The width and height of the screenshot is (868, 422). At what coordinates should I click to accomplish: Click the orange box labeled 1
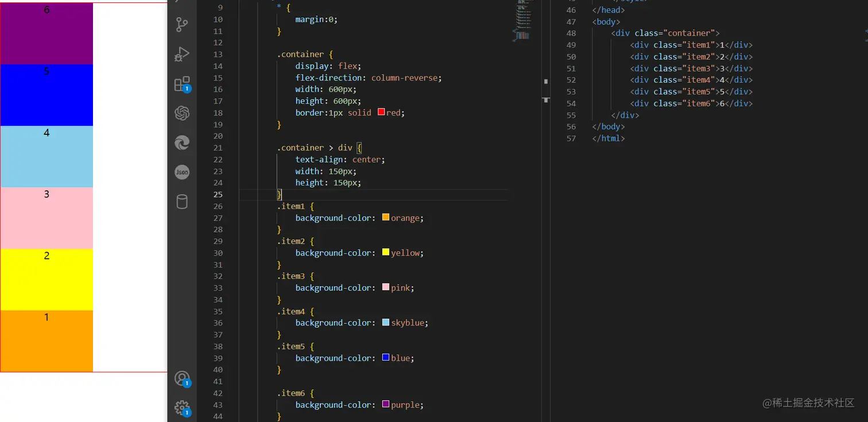pyautogui.click(x=46, y=341)
